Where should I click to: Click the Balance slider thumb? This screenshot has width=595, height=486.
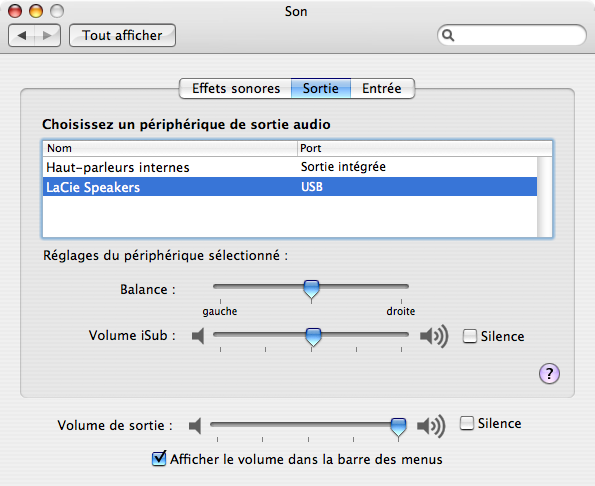(x=312, y=289)
